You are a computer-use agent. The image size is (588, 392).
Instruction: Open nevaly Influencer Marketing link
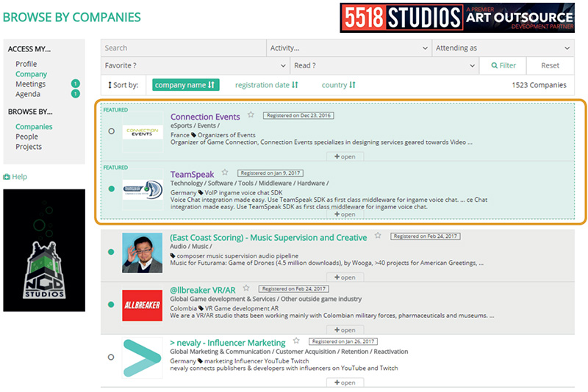(x=228, y=343)
